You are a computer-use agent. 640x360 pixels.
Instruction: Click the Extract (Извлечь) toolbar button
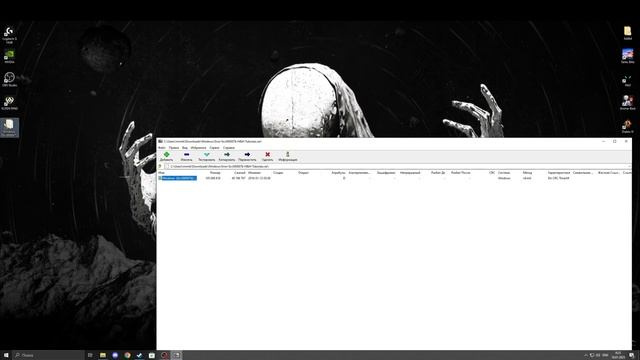tap(186, 156)
